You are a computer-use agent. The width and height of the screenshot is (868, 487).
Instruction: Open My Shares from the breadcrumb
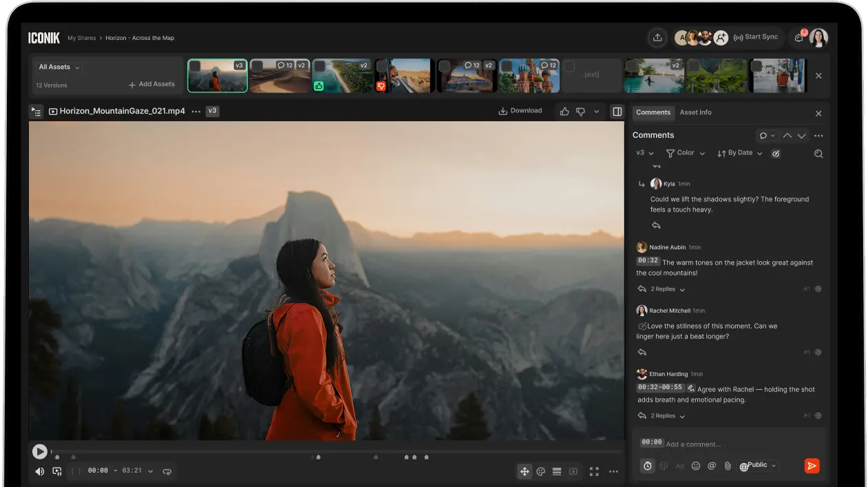click(x=81, y=38)
